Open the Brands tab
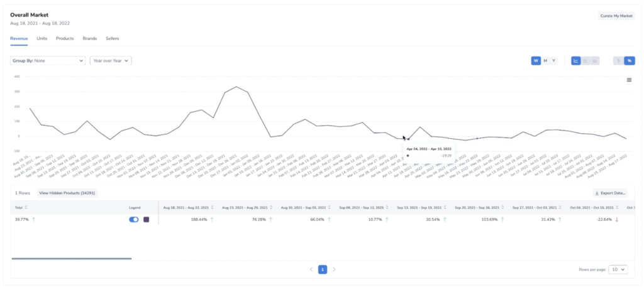The height and width of the screenshot is (287, 644). (x=90, y=38)
